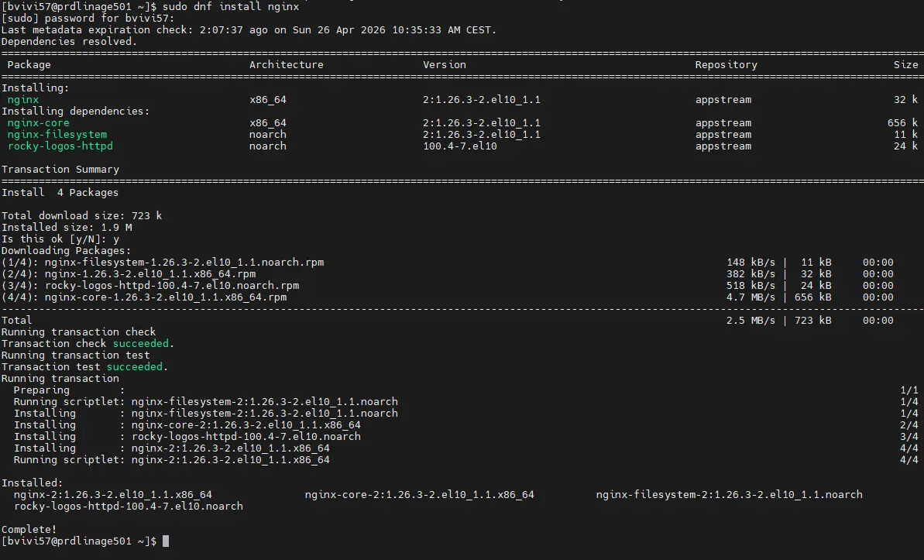Click 'Running scriptlet: nginx-2:1.26.3' line

pos(171,460)
